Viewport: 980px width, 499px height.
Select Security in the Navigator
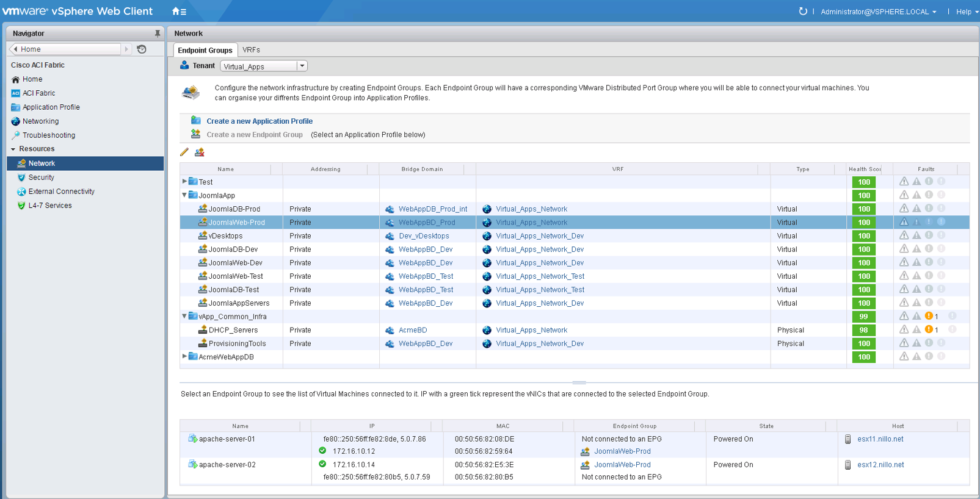coord(41,178)
